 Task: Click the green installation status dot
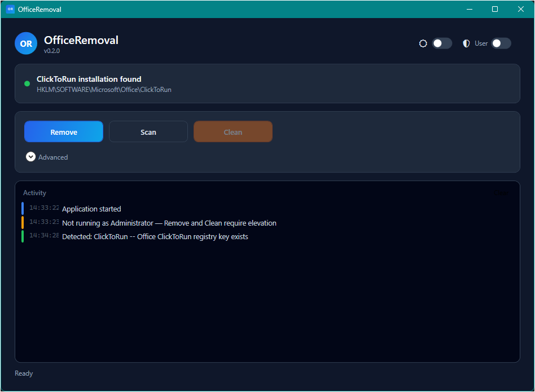(x=27, y=83)
